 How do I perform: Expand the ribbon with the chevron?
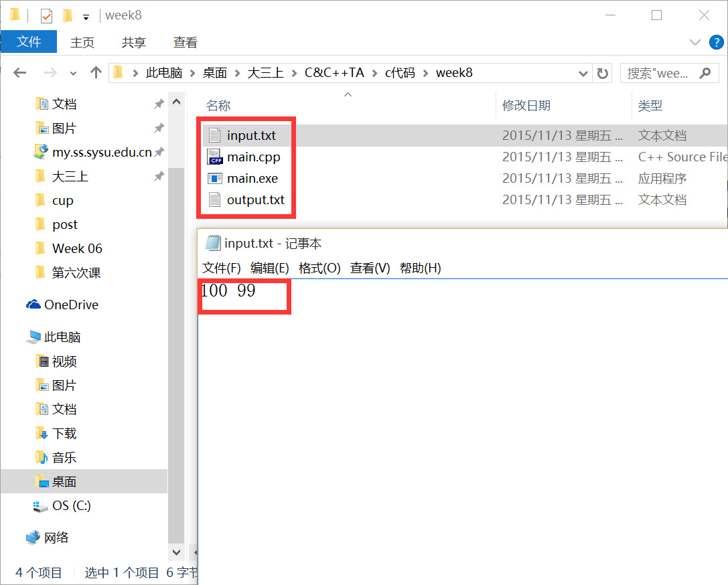pyautogui.click(x=695, y=42)
